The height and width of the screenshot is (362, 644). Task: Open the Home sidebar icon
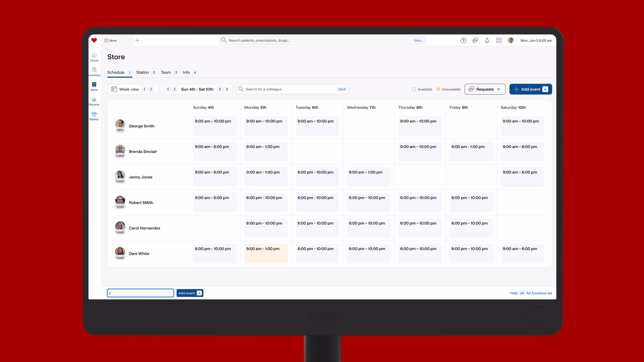click(x=94, y=57)
